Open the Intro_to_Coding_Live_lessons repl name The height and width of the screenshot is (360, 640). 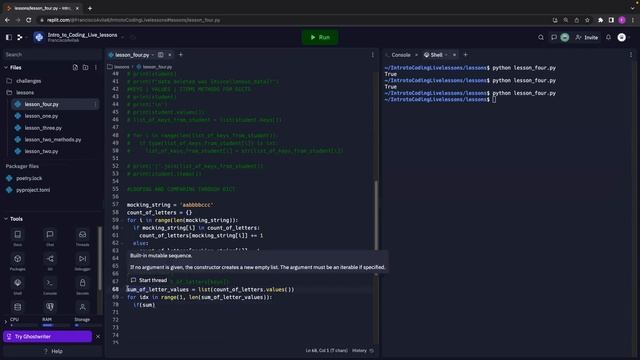point(82,35)
